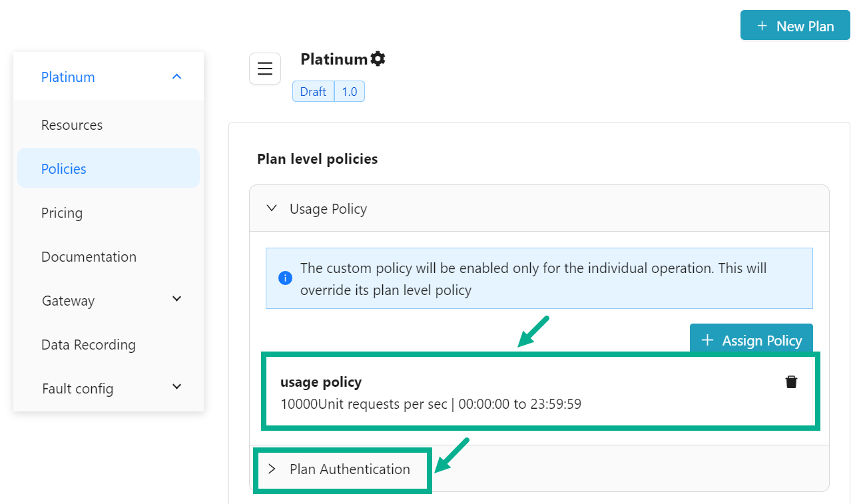
Task: Go to the Pricing section
Action: [x=62, y=213]
